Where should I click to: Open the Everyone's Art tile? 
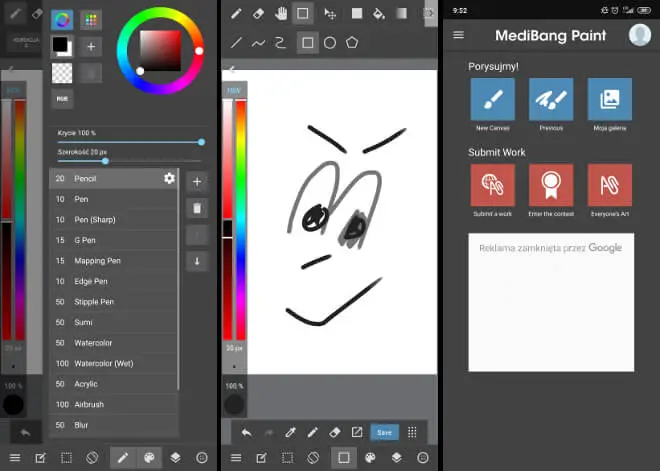609,185
